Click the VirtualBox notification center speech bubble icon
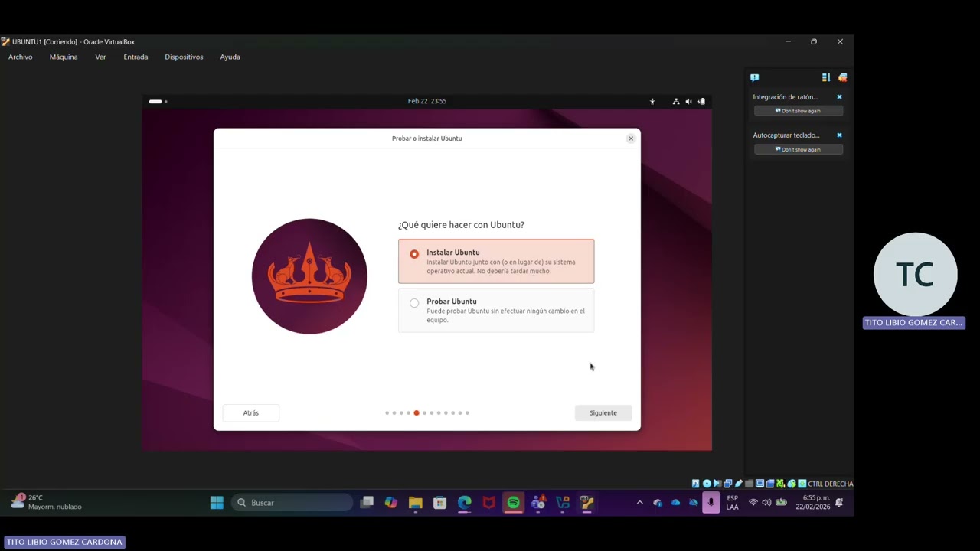Viewport: 980px width, 551px height. 754,77
